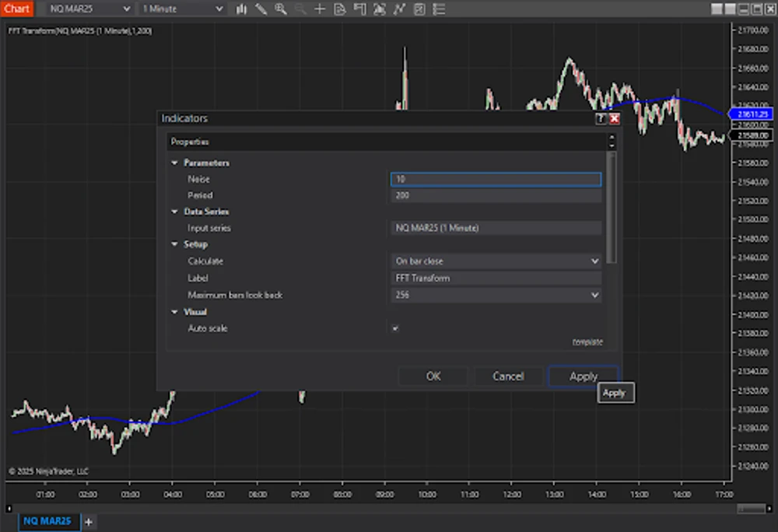Toggle the data box toolbar icon

pyautogui.click(x=340, y=9)
